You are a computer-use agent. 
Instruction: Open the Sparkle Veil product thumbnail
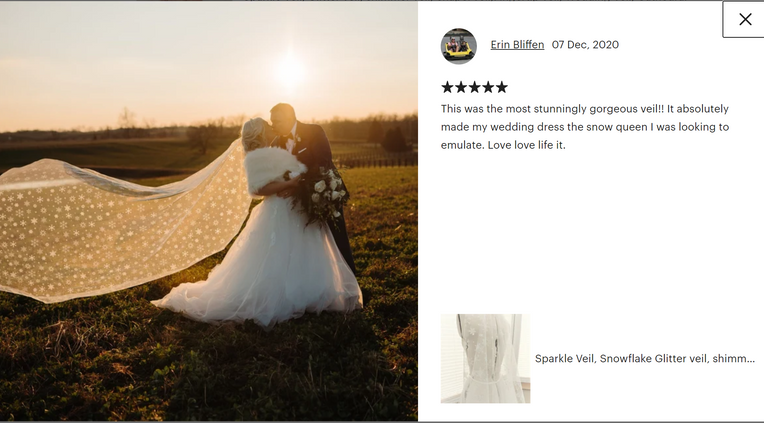485,359
